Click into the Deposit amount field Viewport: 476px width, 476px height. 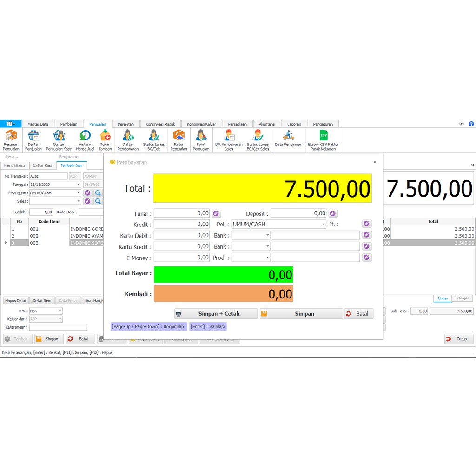click(298, 213)
